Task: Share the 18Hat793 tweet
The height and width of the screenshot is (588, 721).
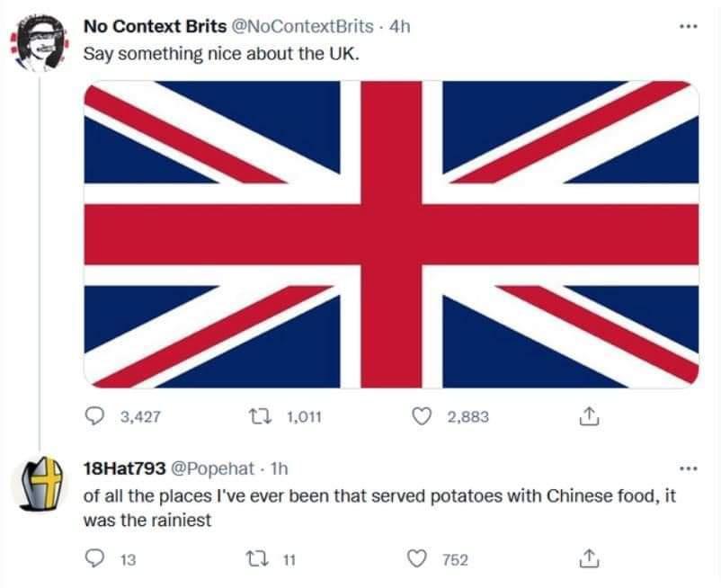Action: (x=586, y=559)
